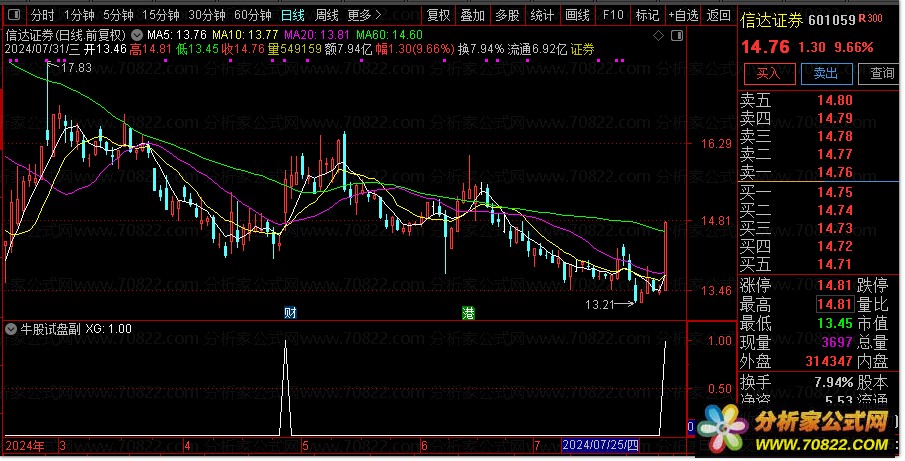905x461 pixels.
Task: Click 卖一 price 14.76
Action: coord(835,172)
